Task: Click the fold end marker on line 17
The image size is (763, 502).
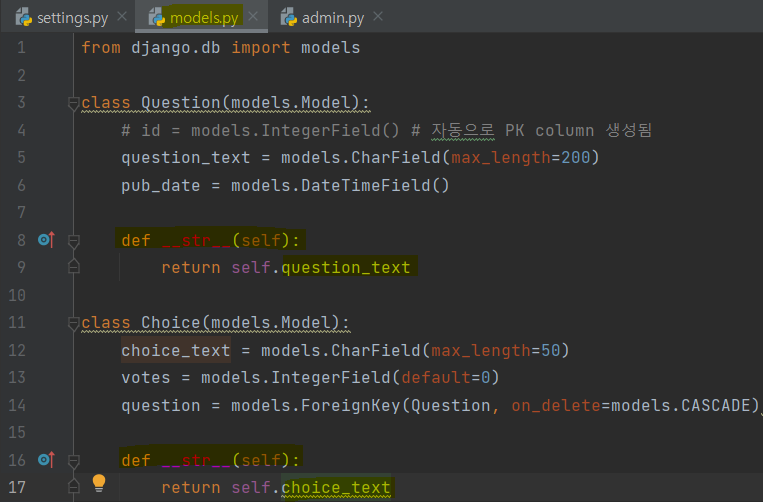Action: (73, 486)
